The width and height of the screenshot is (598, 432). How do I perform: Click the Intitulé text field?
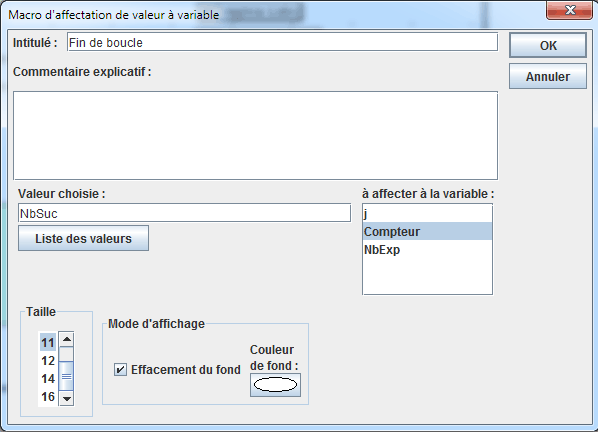pos(282,42)
